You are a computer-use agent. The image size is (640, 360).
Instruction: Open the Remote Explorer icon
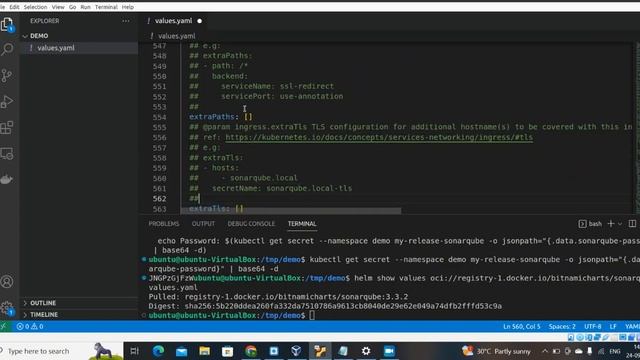coord(7,153)
